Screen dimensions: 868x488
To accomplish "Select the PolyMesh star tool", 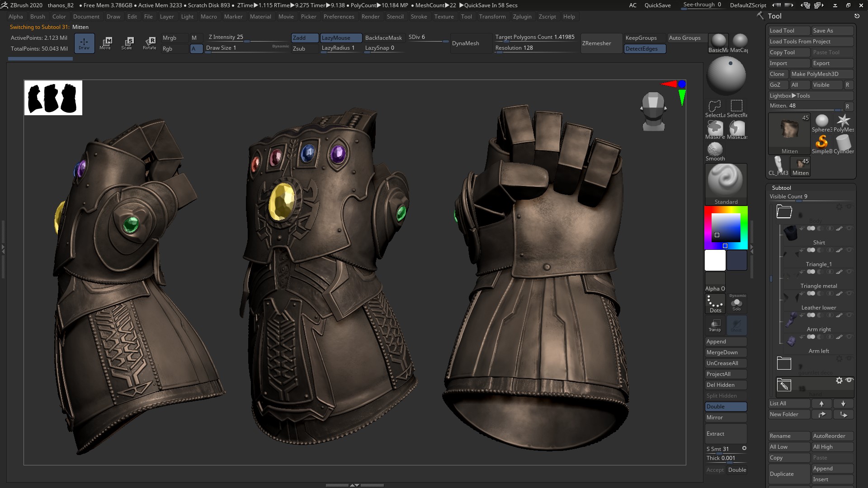I will click(844, 123).
